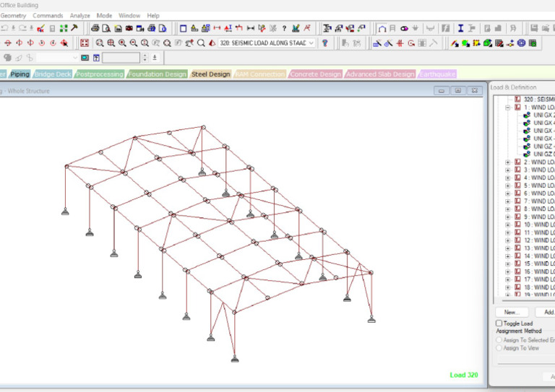Select Assign To Selected Entities radio
This screenshot has height=392, width=555.
[x=499, y=339]
